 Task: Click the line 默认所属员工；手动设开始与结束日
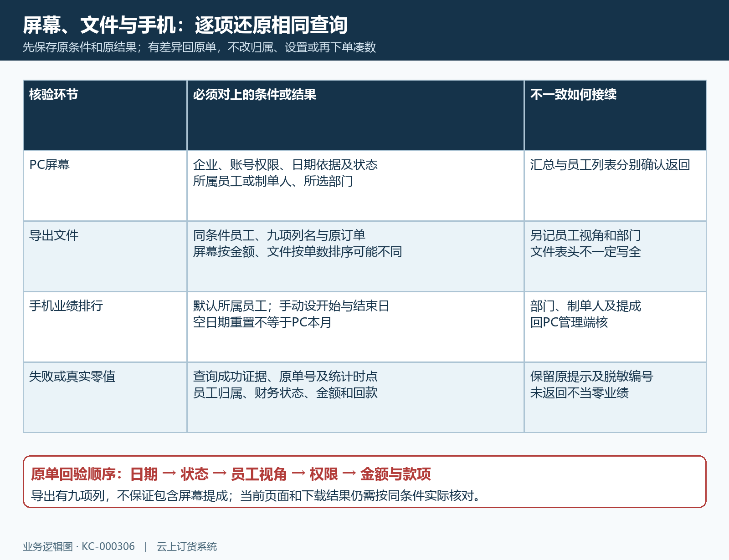coord(291,306)
